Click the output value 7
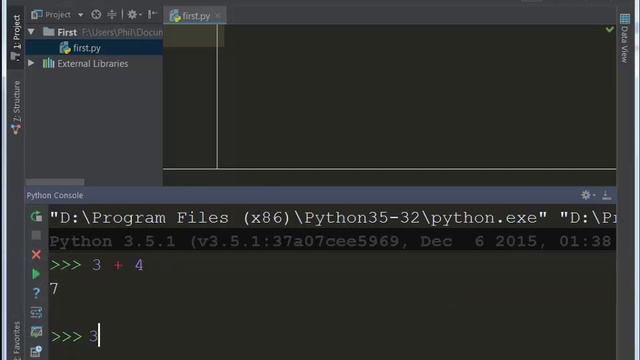This screenshot has height=360, width=640. (54, 289)
